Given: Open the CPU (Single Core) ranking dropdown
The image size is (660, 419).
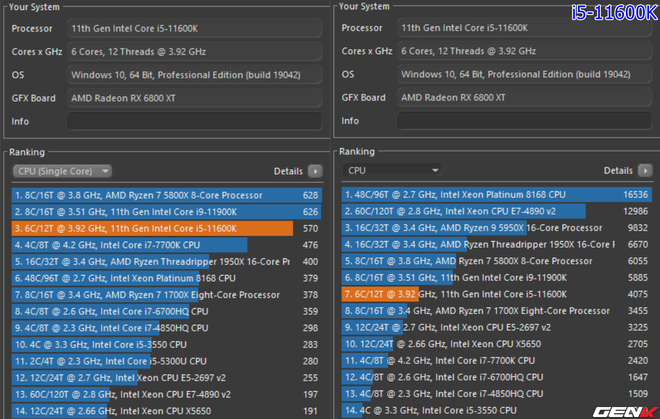Looking at the screenshot, I should coord(61,171).
